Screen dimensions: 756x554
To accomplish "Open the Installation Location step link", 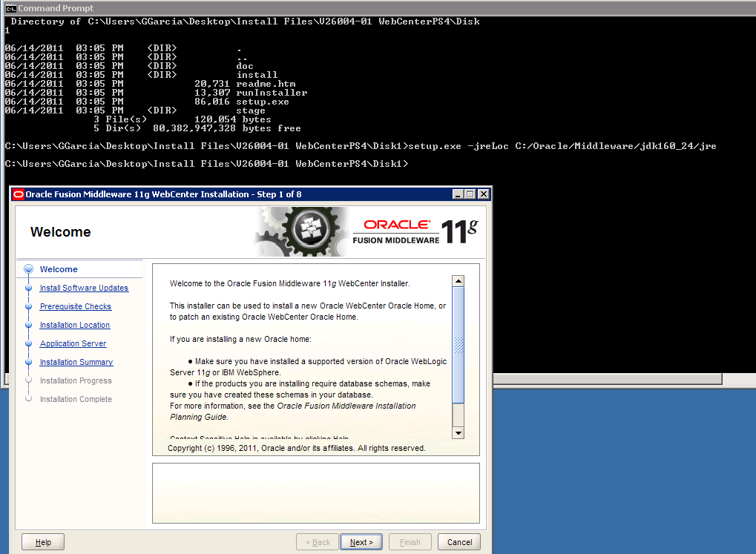I will [x=74, y=325].
